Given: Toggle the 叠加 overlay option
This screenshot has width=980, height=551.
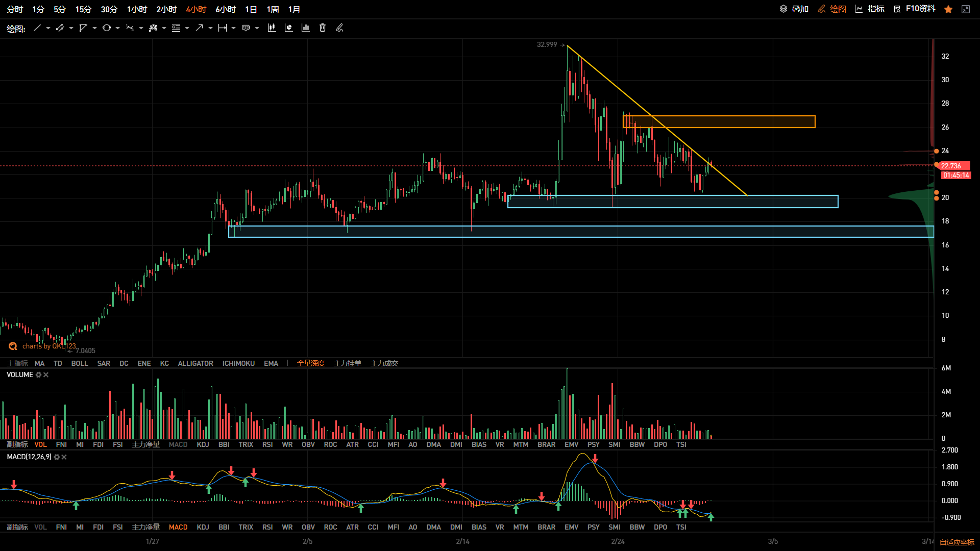Looking at the screenshot, I should [x=794, y=9].
